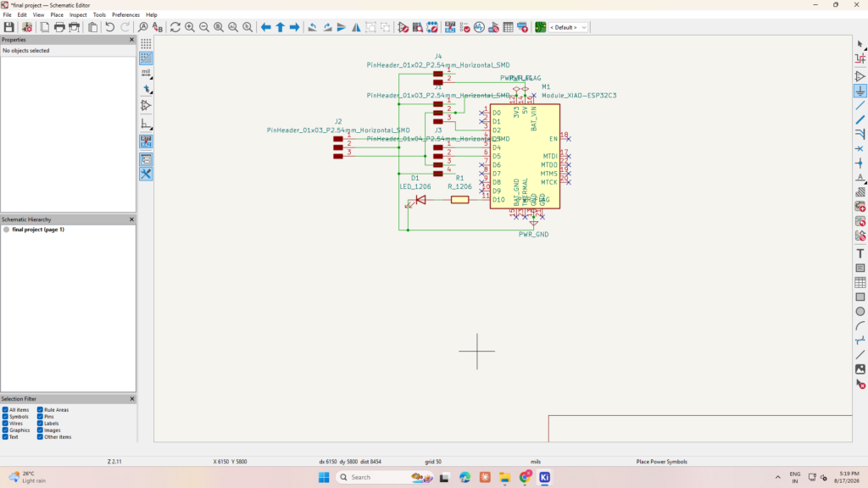The width and height of the screenshot is (868, 488).
Task: Click the Plot icon next to Print
Action: 75,27
